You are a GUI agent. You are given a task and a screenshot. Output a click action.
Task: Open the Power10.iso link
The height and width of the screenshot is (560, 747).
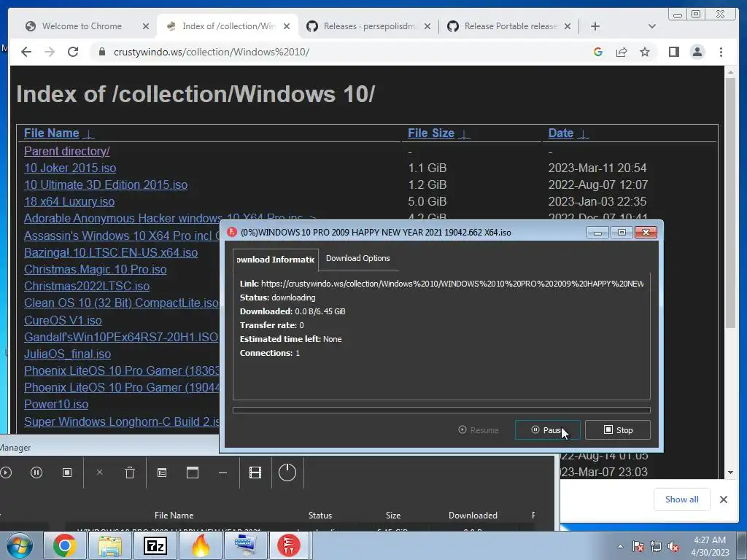[56, 404]
